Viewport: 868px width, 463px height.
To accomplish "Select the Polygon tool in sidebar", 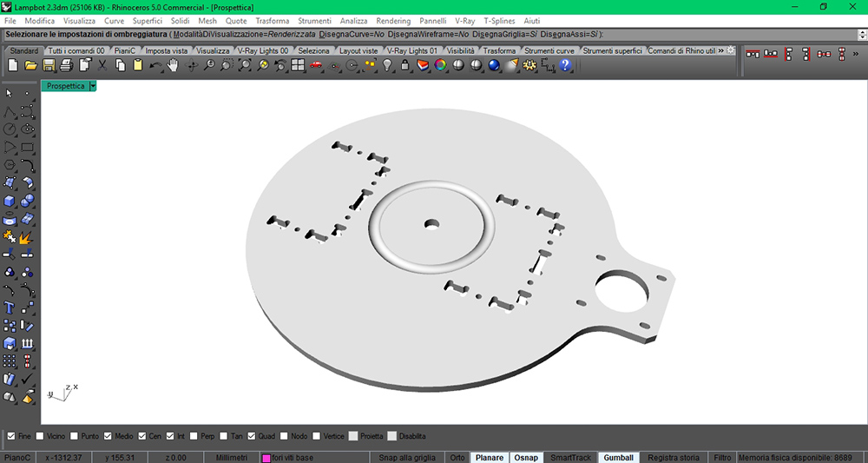I will tap(9, 165).
